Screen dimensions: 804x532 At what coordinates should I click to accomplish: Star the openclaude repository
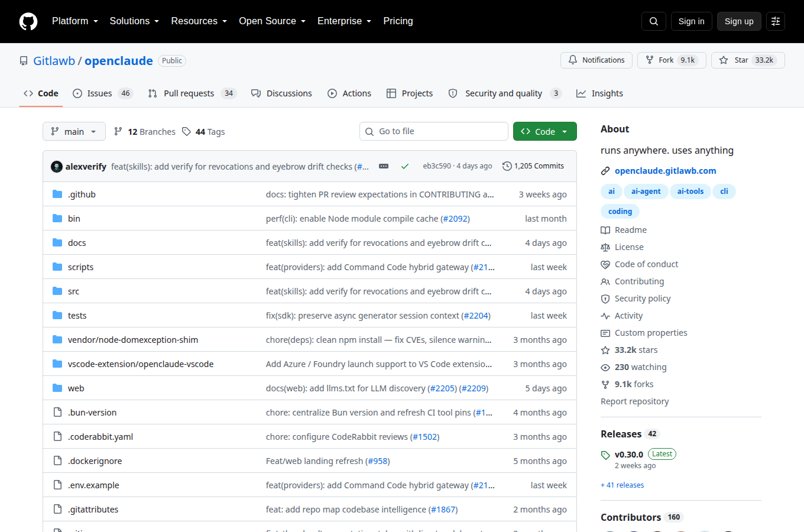748,60
